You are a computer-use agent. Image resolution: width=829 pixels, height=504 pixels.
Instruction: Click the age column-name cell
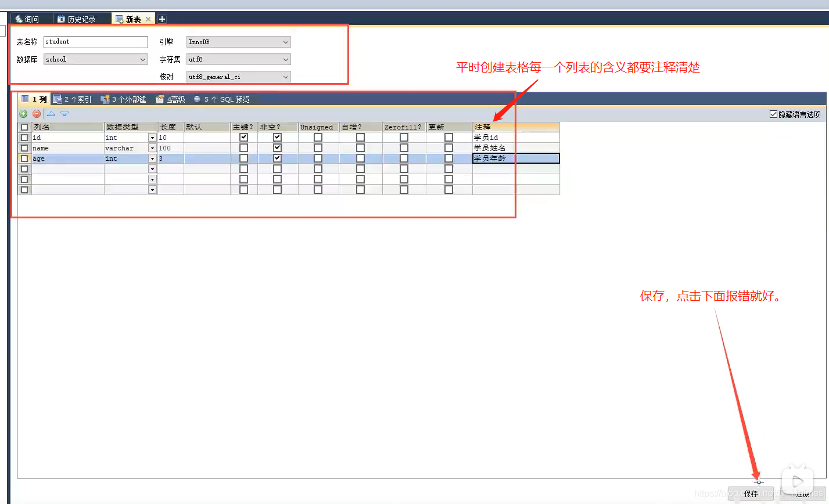point(68,159)
